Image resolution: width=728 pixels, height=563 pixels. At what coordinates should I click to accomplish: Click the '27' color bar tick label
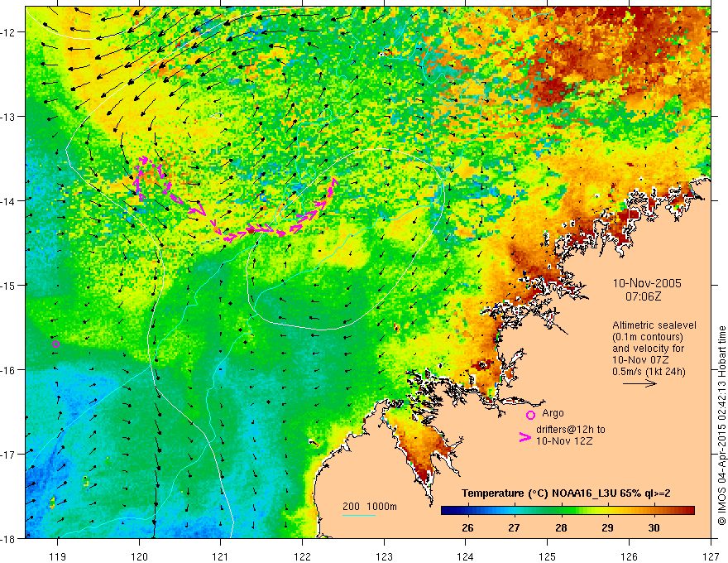(514, 528)
